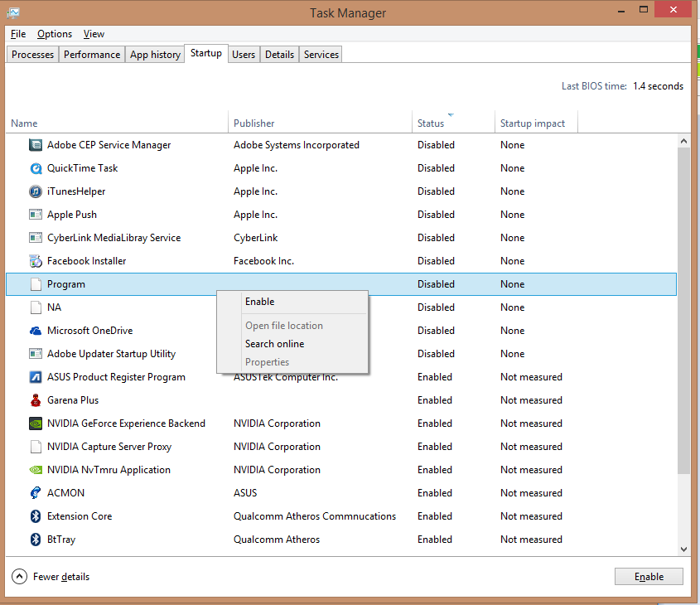Click the blank file icon beside NA
The width and height of the screenshot is (700, 605).
point(36,307)
